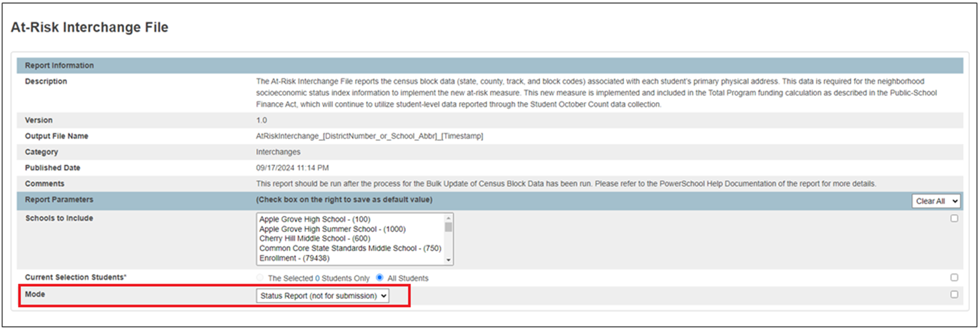Viewport: 980px width, 329px height.
Task: Choose The Selected 0 Students Only radio
Action: pos(260,277)
